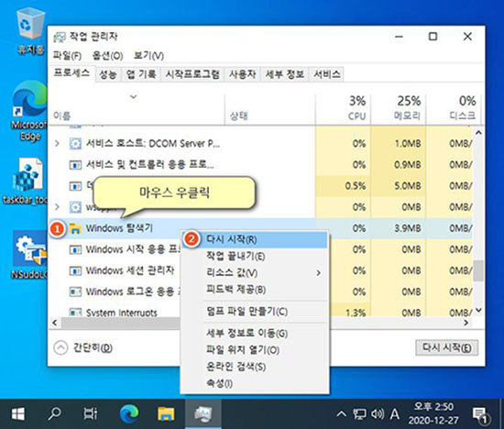504x429 pixels.
Task: Click the IME language A indicator
Action: pyautogui.click(x=394, y=414)
